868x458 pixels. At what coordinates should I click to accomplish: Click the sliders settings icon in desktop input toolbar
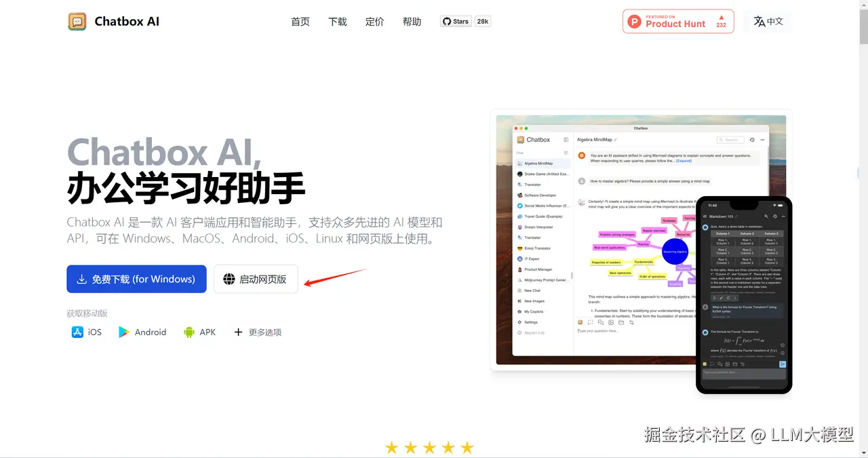(x=631, y=322)
